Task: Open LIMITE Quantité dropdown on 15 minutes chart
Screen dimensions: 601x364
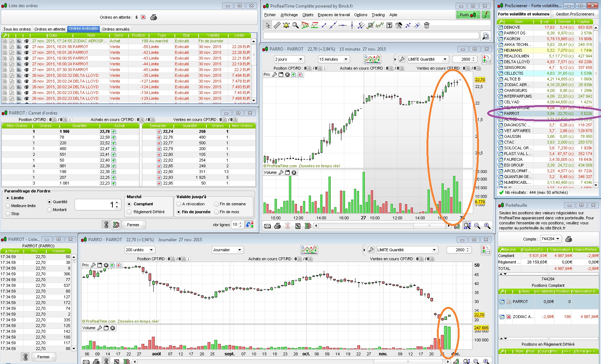Action: coord(428,59)
